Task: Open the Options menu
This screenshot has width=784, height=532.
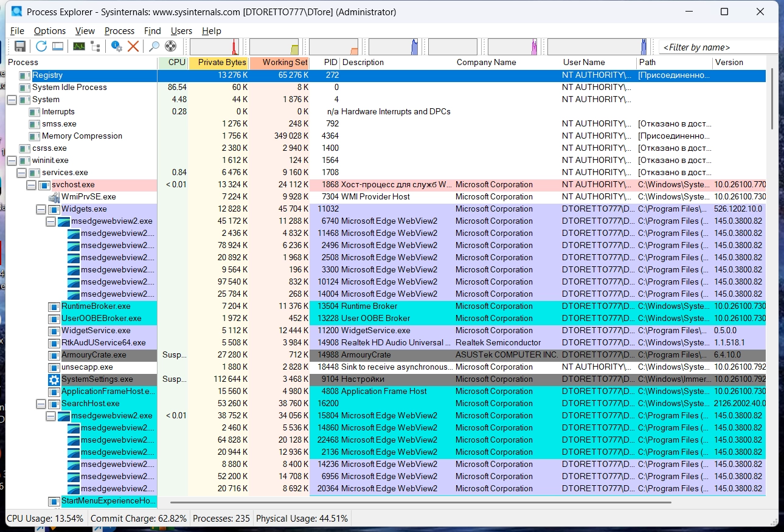Action: 49,31
